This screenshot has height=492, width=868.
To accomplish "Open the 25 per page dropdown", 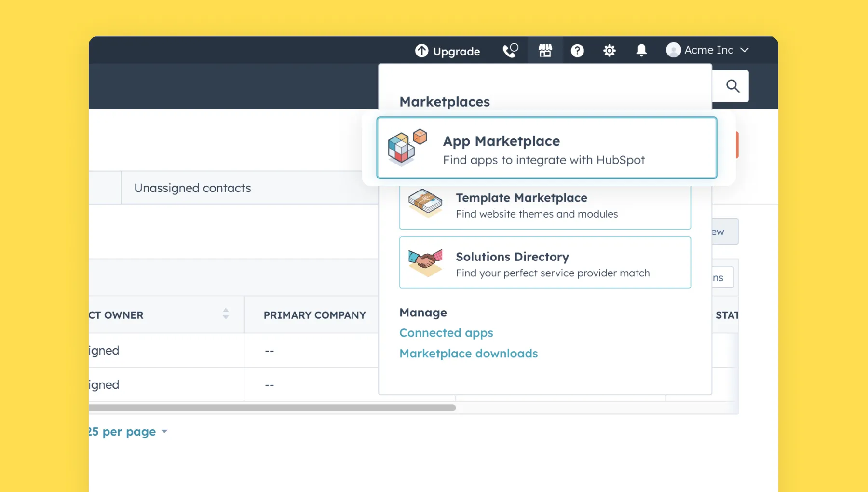I will (128, 431).
